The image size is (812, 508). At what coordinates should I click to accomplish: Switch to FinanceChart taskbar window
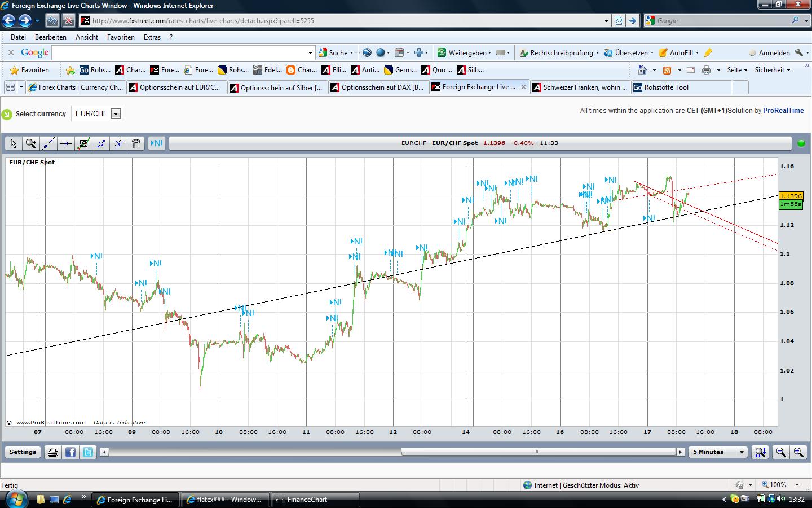316,500
